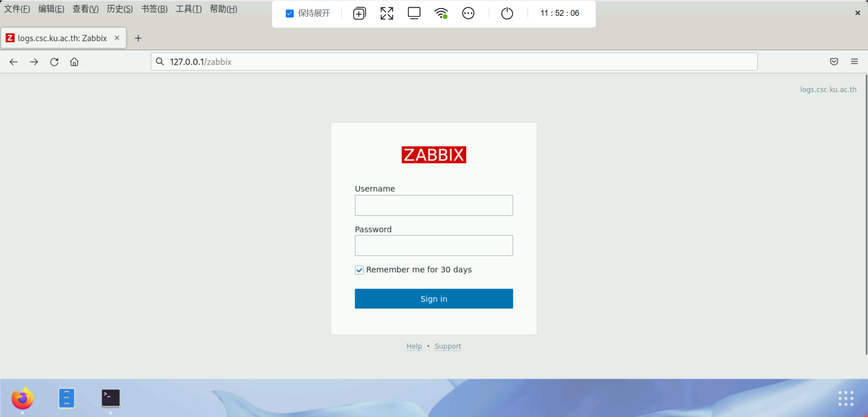This screenshot has height=417, width=868.
Task: Click the search magnifier in address bar
Action: coord(160,62)
